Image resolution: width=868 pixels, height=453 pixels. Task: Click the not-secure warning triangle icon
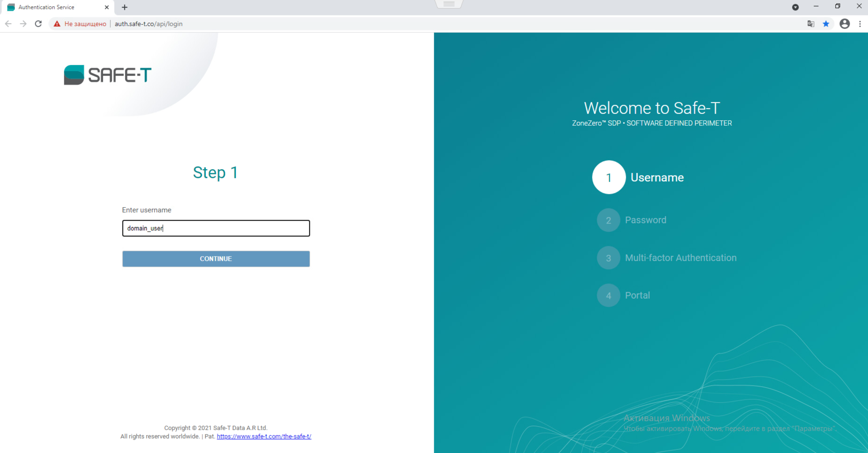(57, 24)
